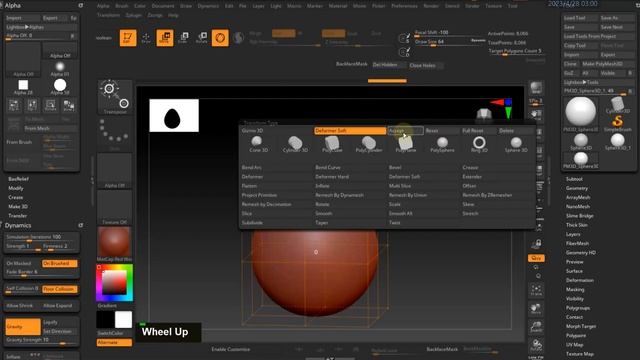This screenshot has width=640, height=360.
Task: Expand the Masking section
Action: point(575,289)
